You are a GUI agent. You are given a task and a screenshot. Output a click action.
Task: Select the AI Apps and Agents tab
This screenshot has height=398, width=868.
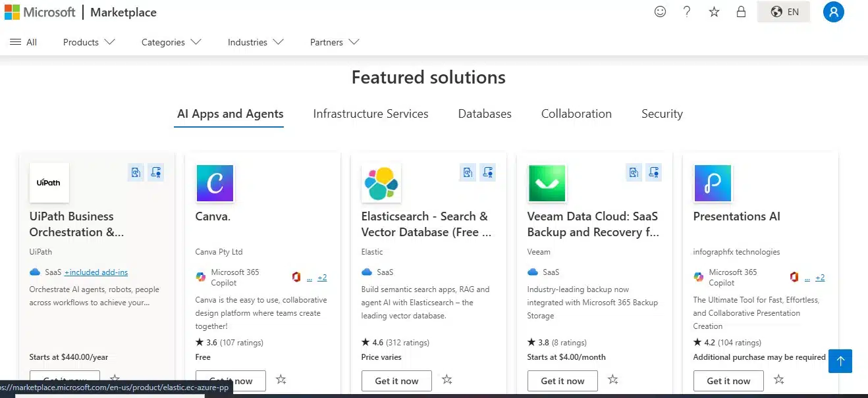pos(230,114)
